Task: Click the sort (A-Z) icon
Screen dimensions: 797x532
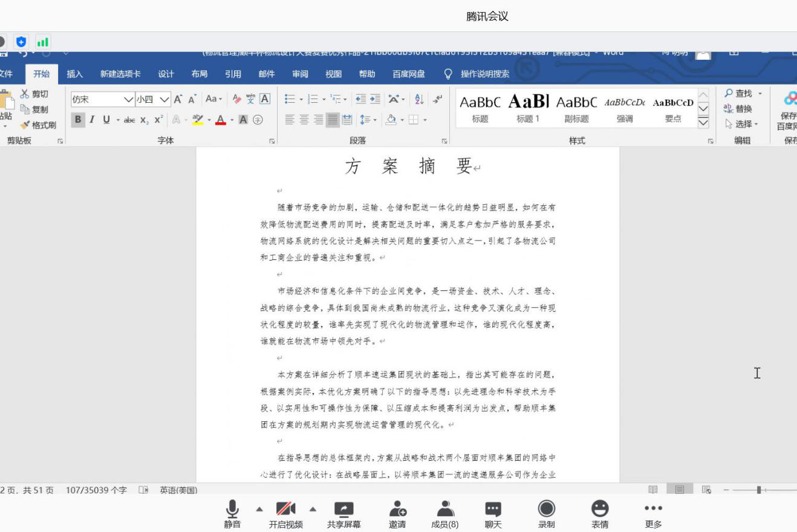Action: pyautogui.click(x=419, y=99)
